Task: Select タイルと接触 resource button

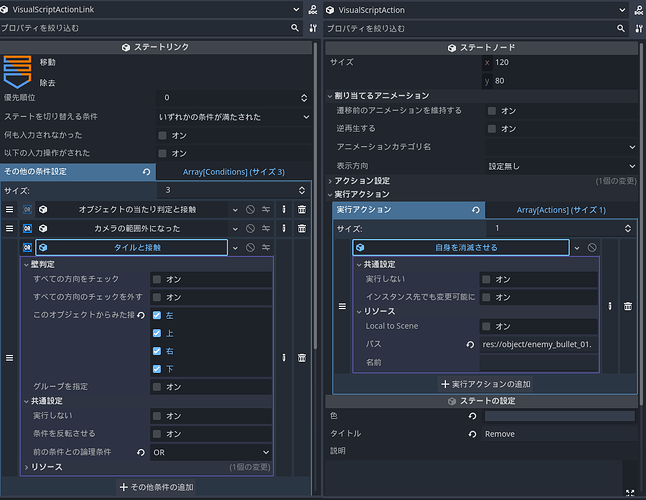Action: pyautogui.click(x=131, y=247)
